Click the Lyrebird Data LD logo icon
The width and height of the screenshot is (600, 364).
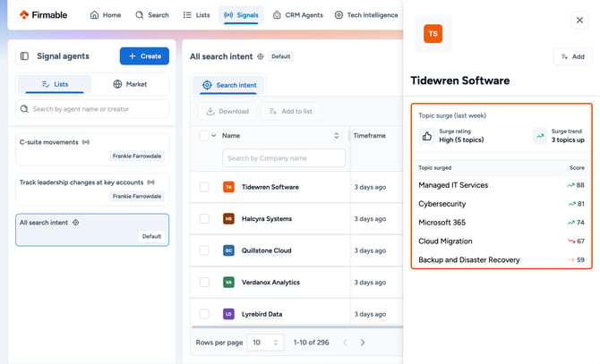pos(228,314)
